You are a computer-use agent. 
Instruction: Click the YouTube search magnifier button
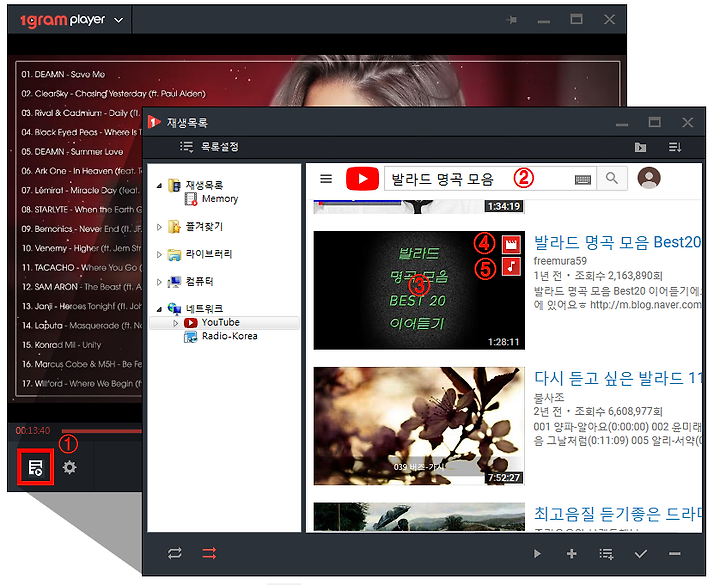pos(612,178)
